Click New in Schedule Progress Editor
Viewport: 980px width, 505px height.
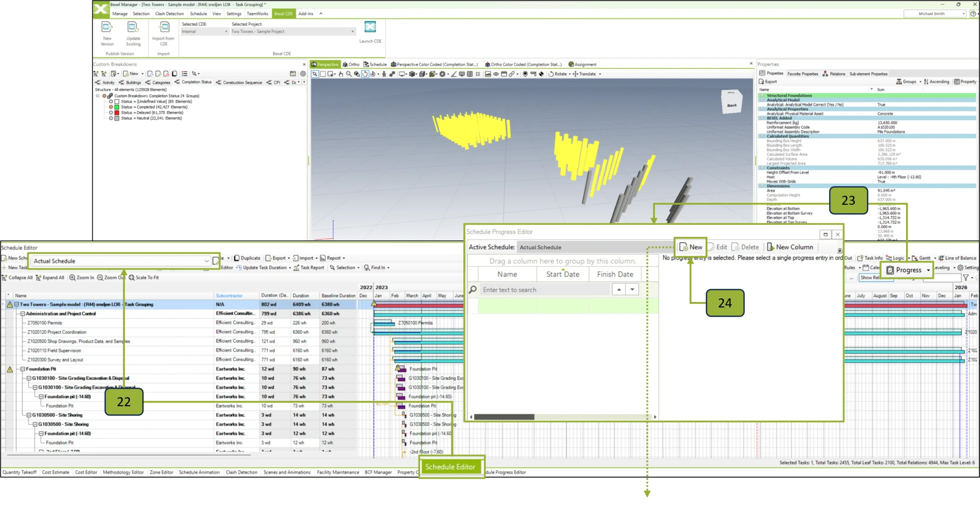click(x=691, y=247)
